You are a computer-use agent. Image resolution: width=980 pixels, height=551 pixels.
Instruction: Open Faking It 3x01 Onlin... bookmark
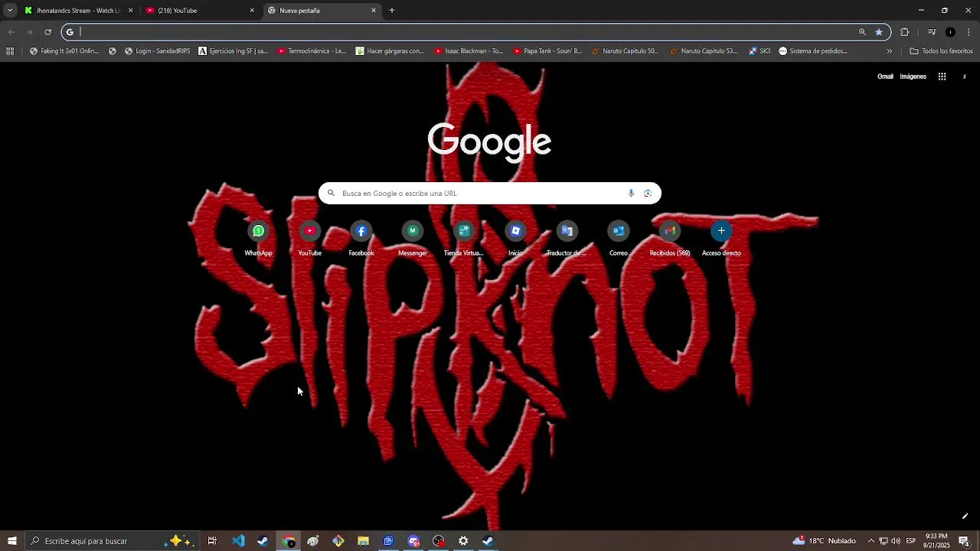[64, 51]
